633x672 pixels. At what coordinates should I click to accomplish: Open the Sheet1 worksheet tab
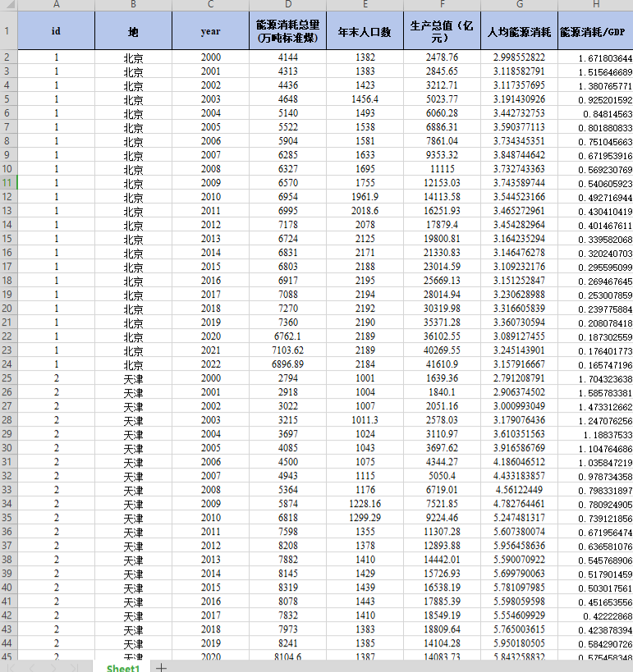(122, 667)
